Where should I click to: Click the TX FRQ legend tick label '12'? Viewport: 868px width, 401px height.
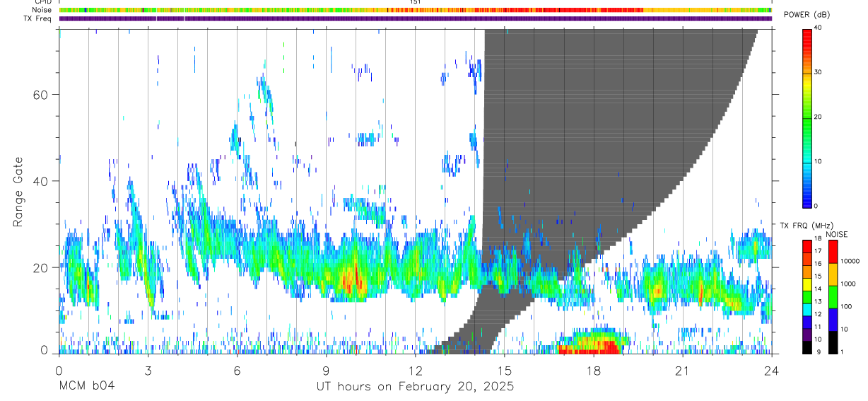tap(819, 314)
